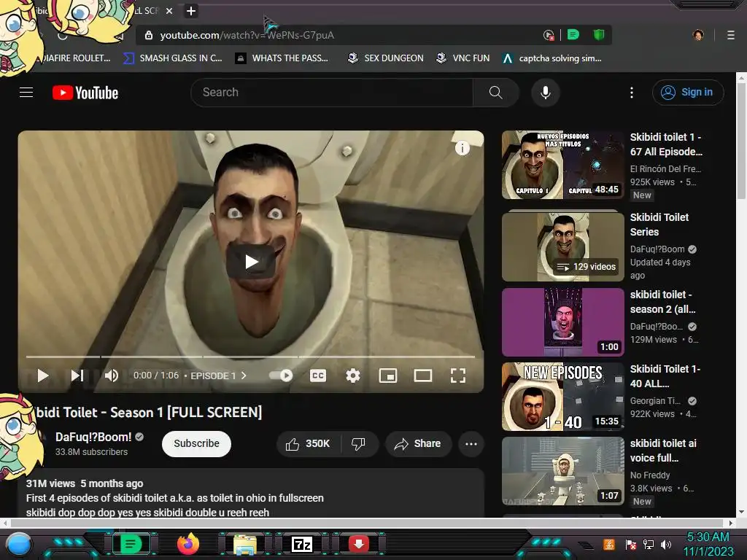Screen dimensions: 747x560
Task: Open green chat extension icon in toolbar
Action: [x=573, y=35]
